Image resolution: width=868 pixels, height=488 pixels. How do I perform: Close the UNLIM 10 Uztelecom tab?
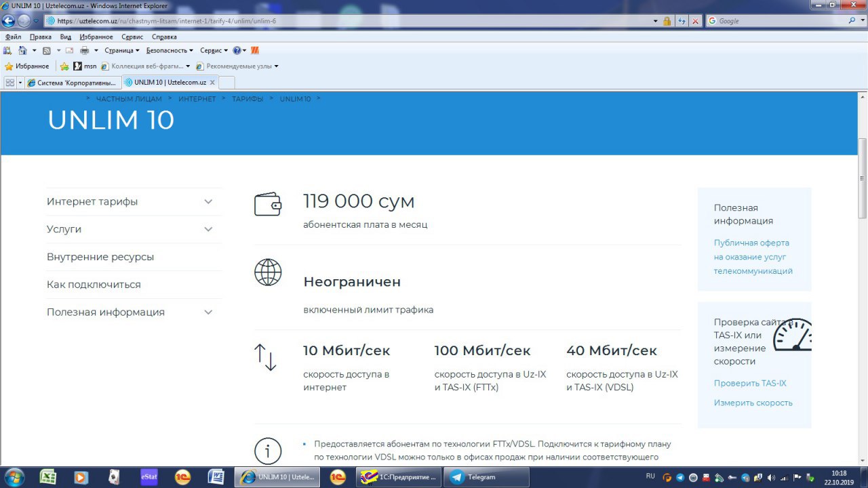212,83
